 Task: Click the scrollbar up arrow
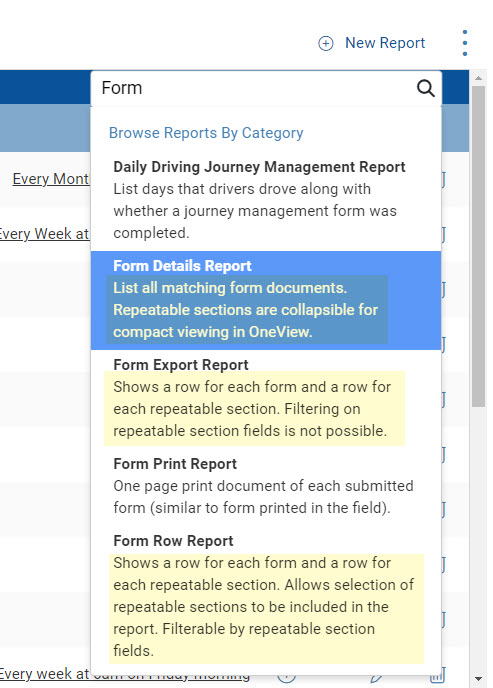479,78
